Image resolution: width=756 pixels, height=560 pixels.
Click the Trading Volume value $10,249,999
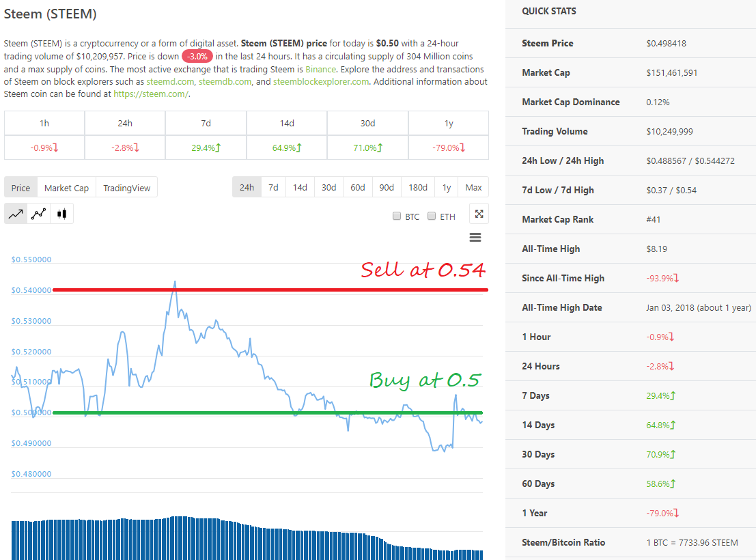click(x=670, y=132)
